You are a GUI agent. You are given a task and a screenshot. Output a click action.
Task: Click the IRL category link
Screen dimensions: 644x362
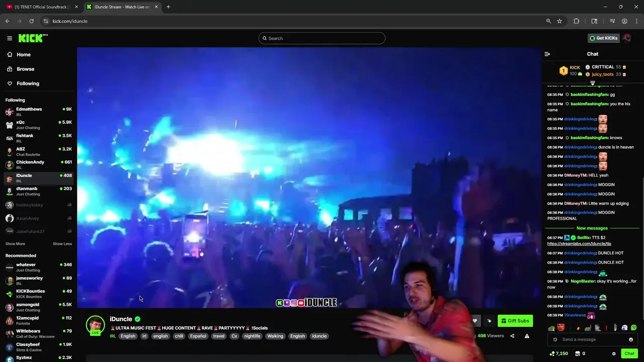coord(113,336)
